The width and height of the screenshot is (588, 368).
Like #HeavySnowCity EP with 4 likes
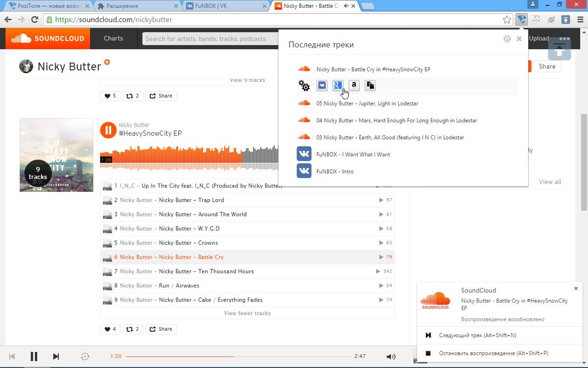point(110,329)
